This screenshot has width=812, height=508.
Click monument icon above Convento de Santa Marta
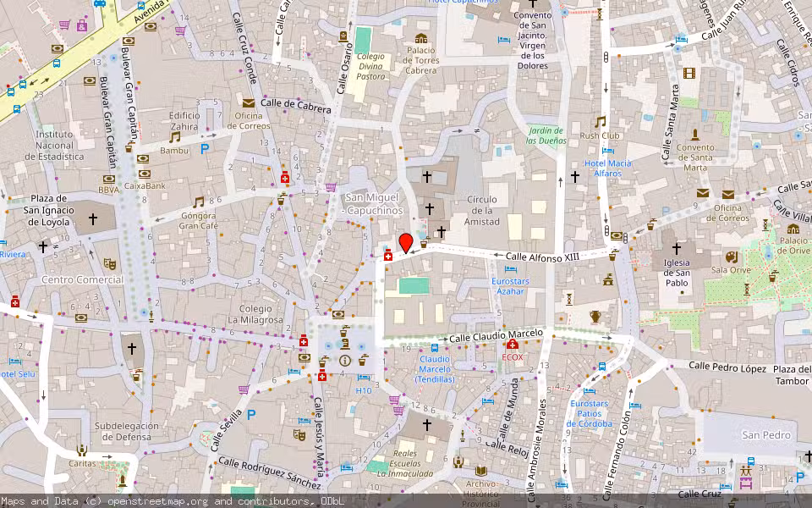click(x=695, y=135)
